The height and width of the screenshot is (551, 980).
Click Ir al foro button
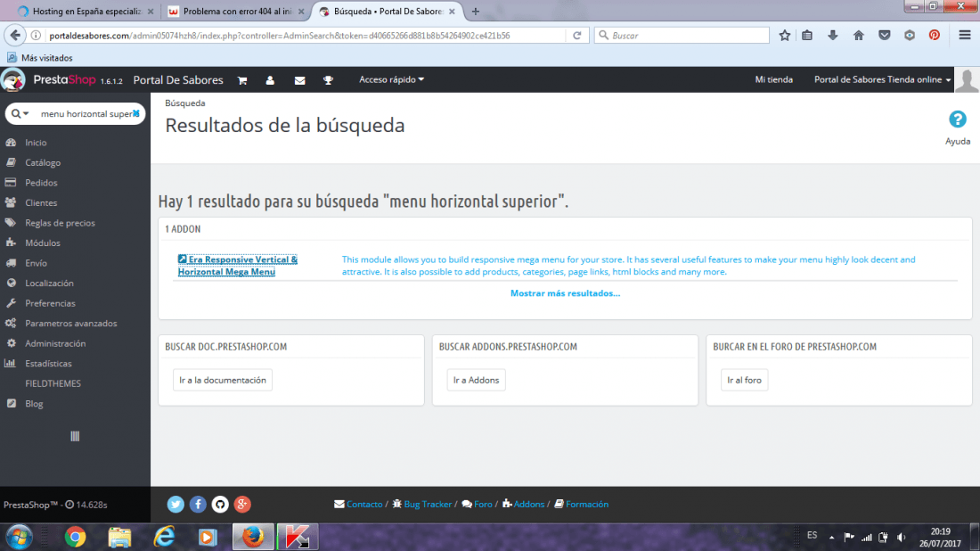pyautogui.click(x=745, y=380)
